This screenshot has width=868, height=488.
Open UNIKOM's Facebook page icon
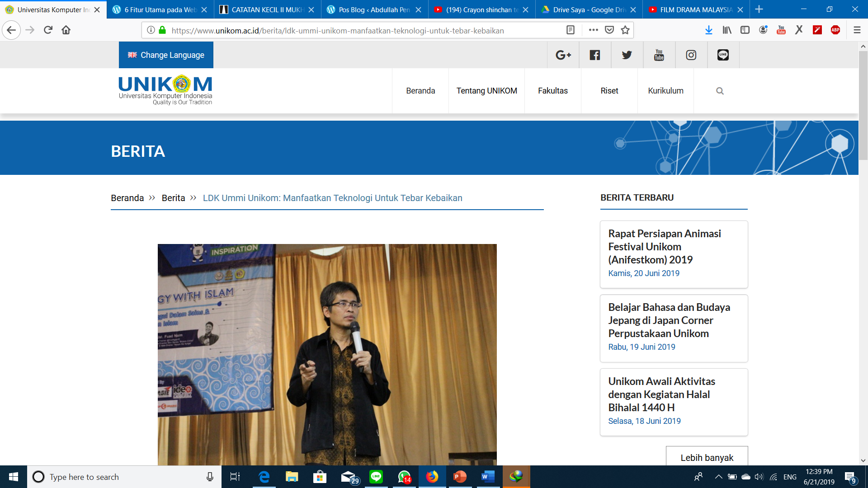[x=595, y=55]
